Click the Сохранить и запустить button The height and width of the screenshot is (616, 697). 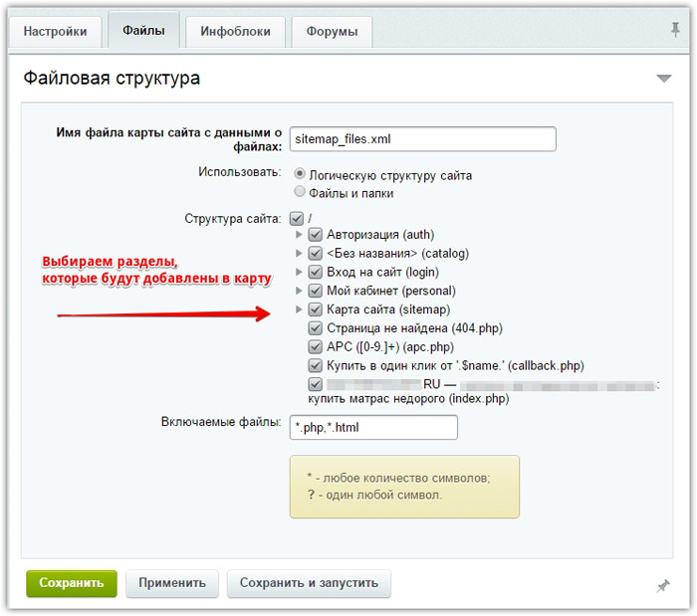pyautogui.click(x=309, y=583)
